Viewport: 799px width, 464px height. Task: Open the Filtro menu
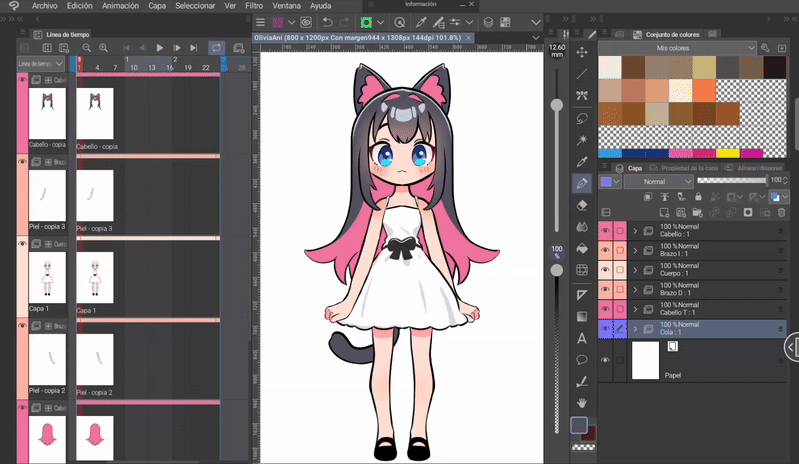pos(254,6)
